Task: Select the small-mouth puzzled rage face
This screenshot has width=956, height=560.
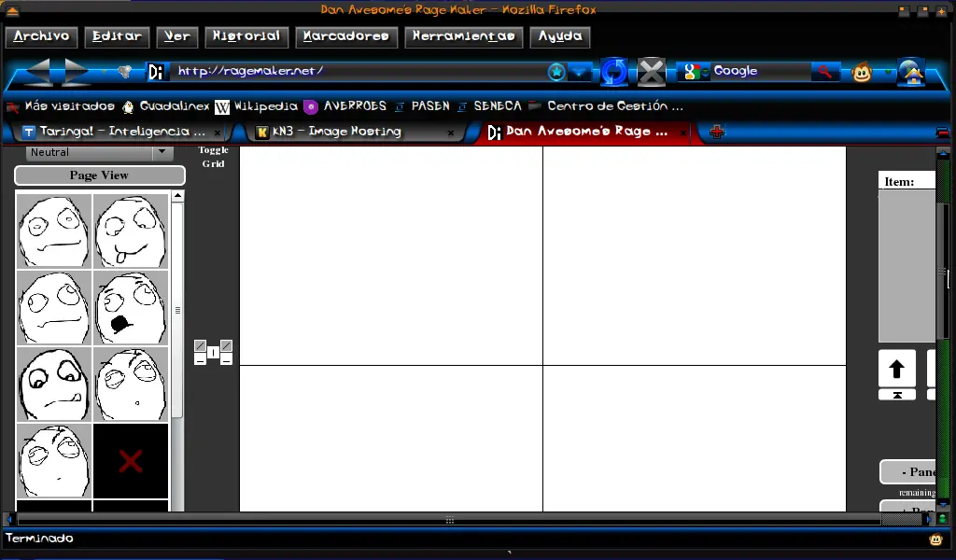Action: pos(131,385)
